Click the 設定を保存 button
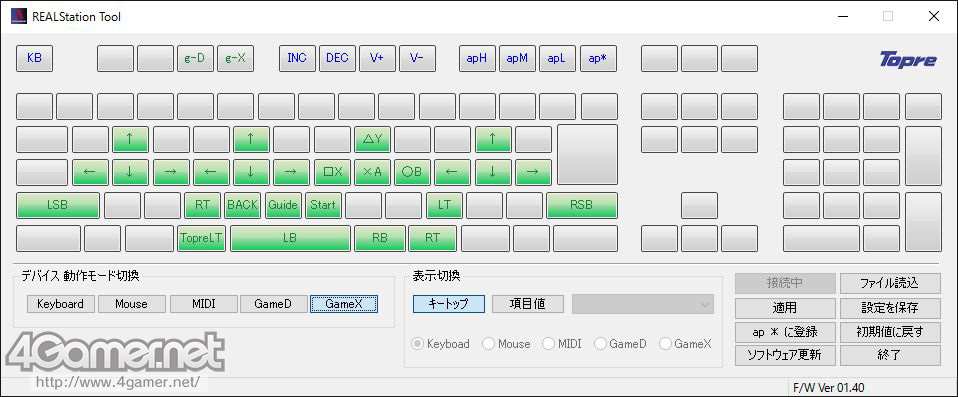 click(x=890, y=308)
